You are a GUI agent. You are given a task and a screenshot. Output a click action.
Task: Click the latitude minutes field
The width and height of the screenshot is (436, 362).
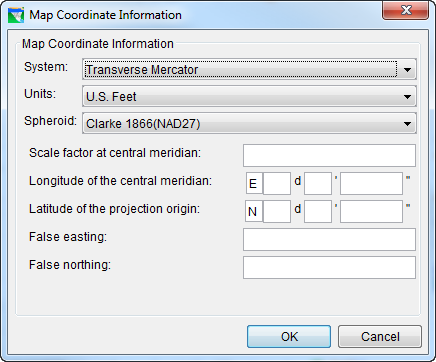(318, 211)
